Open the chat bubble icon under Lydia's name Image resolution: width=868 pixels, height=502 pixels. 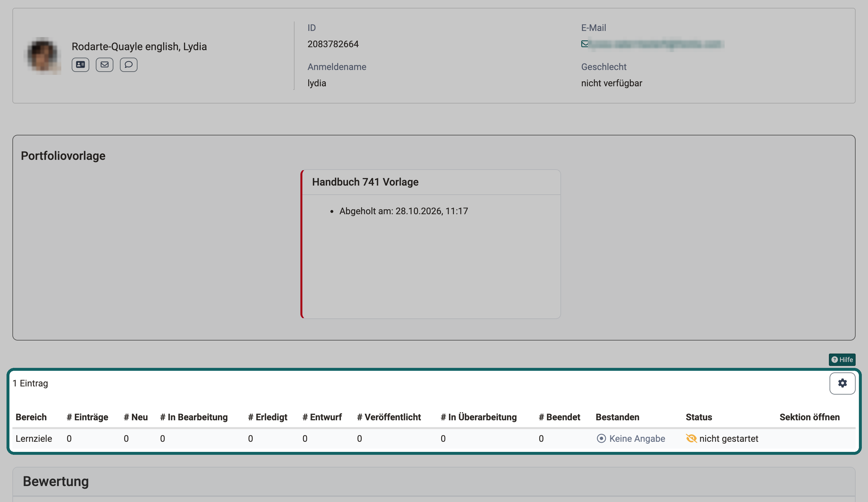tap(128, 65)
